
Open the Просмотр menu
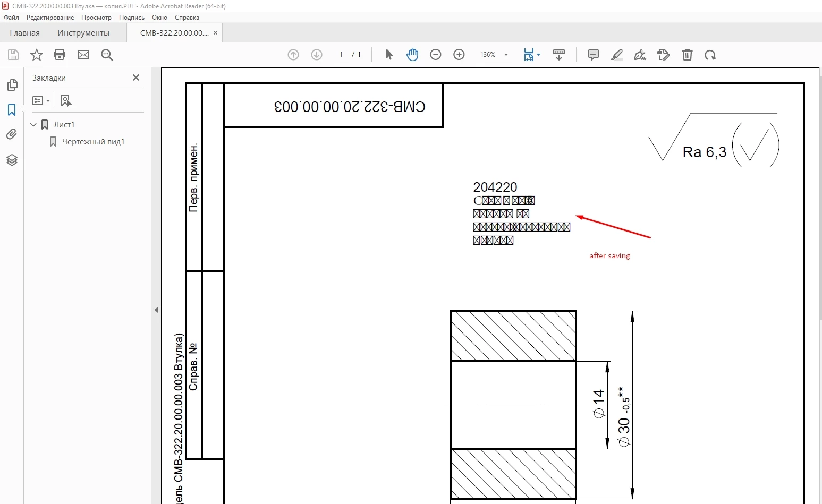click(x=96, y=18)
